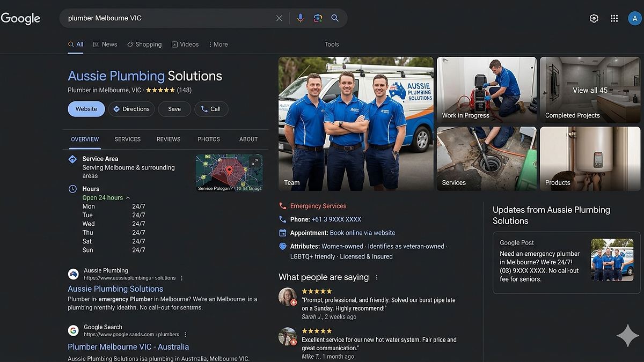The image size is (644, 362).
Task: Open the Products water heater photo
Action: [x=590, y=159]
